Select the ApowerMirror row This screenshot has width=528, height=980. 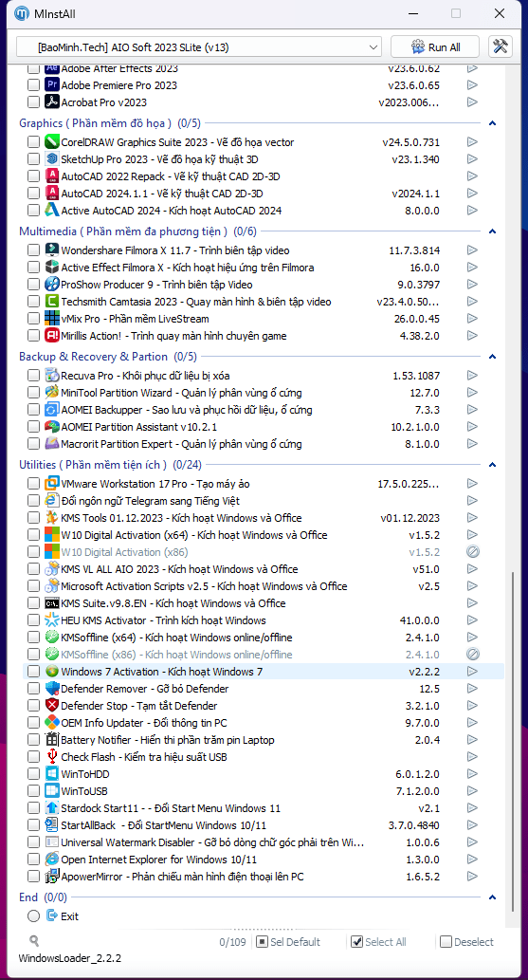pos(264,877)
